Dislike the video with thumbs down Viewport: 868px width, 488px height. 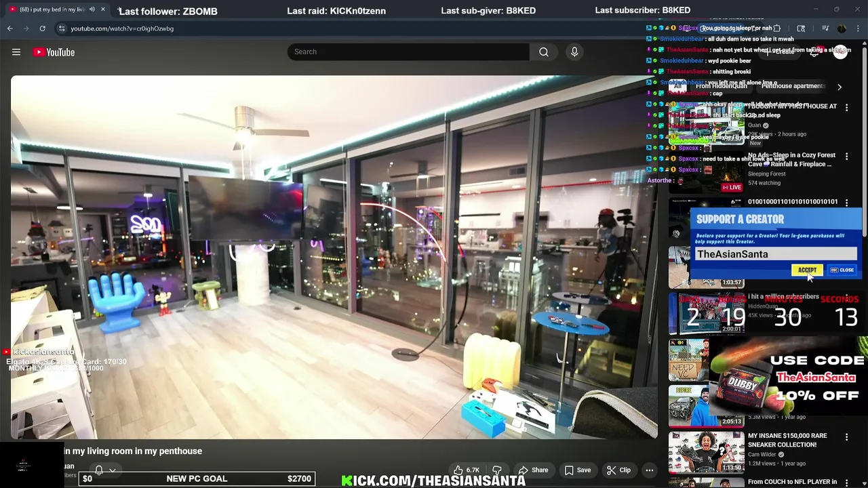(x=497, y=470)
